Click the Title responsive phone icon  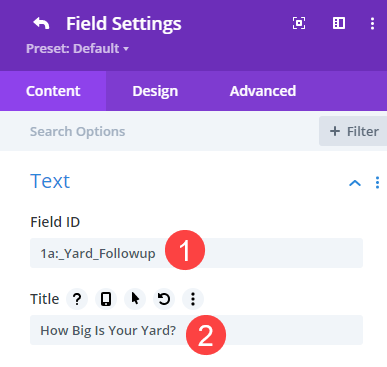click(106, 299)
